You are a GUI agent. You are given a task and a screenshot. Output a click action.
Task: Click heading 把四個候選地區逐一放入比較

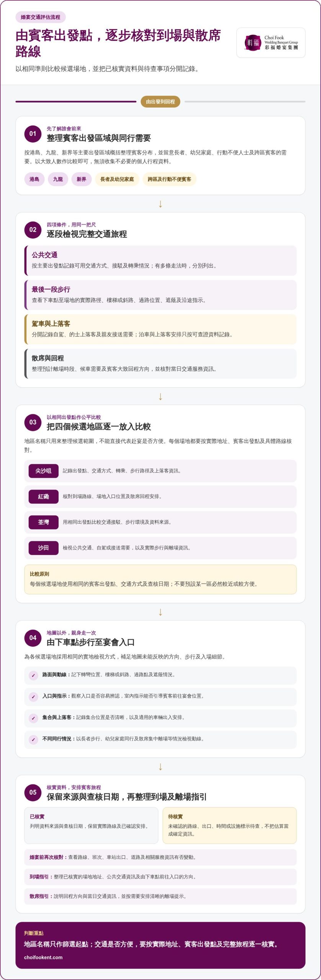pos(99,427)
